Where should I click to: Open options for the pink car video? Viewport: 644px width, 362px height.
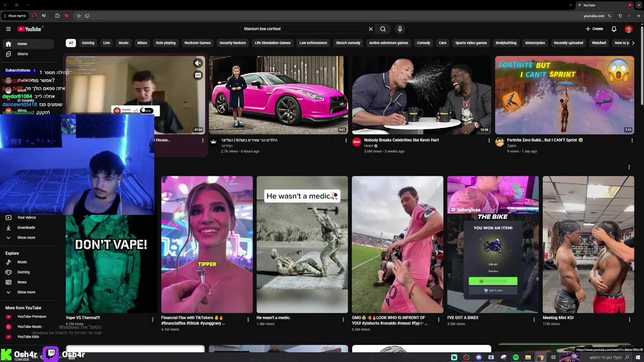pos(346,141)
